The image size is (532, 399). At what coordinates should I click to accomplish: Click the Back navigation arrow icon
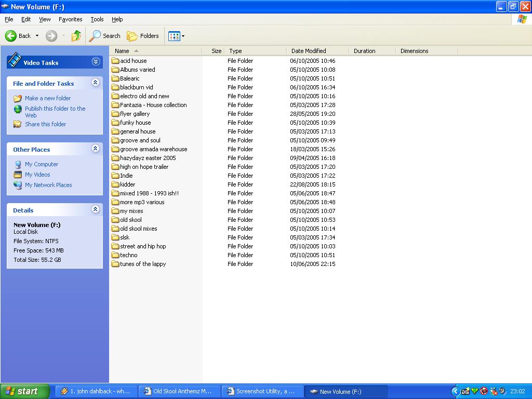11,36
